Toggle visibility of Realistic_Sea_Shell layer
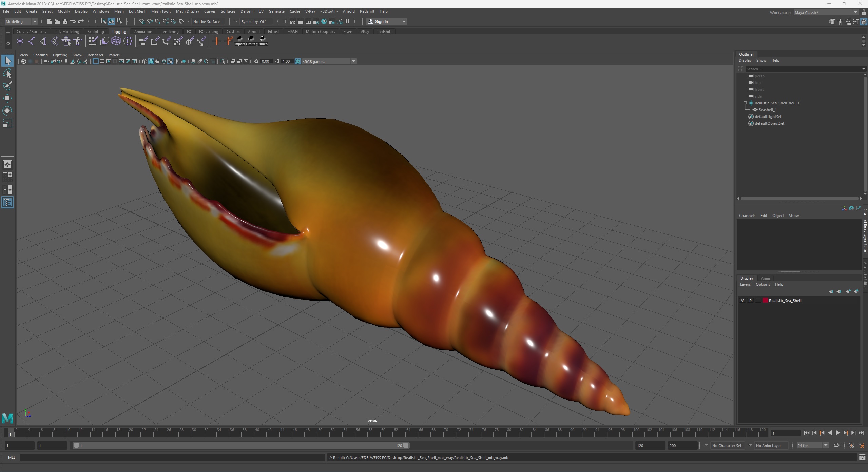Screen dimensions: 868x472 742,301
